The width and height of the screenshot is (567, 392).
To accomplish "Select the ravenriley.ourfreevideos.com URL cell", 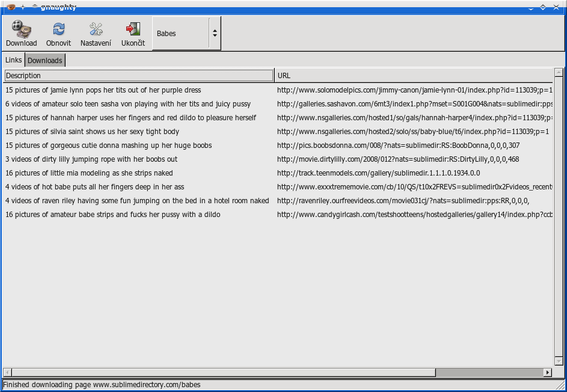I will point(414,200).
